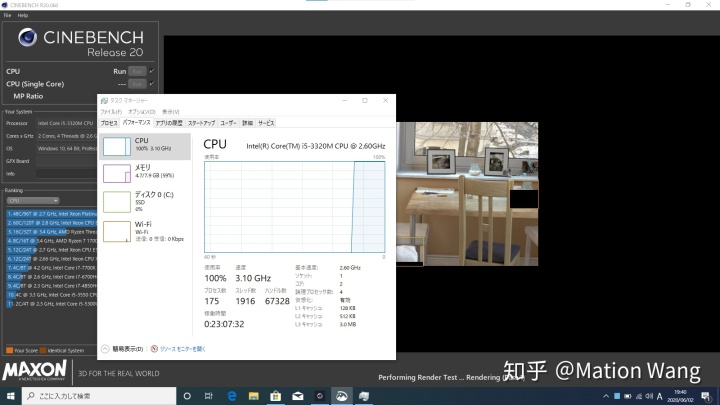Click the Identical System legend swatch
Screen dimensions: 720x405
pyautogui.click(x=43, y=350)
